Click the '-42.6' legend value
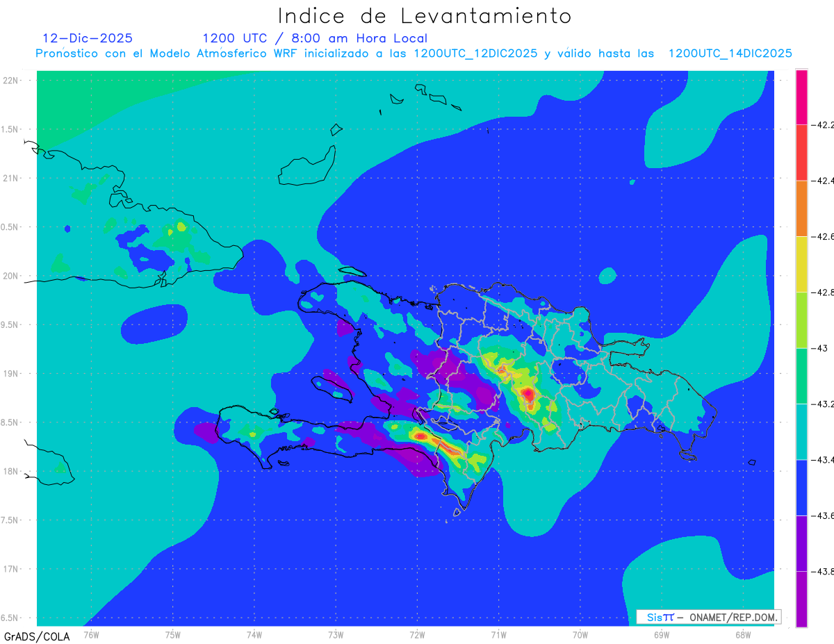This screenshot has height=644, width=834. (x=822, y=237)
